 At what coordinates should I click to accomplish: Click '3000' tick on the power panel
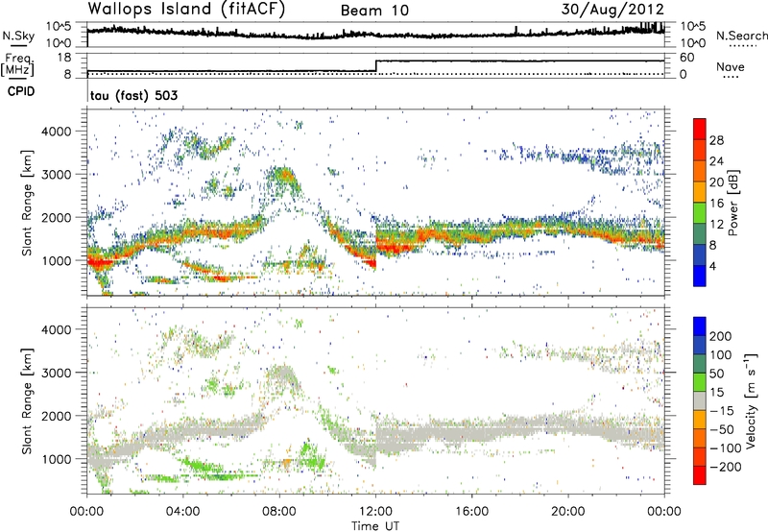pos(57,175)
